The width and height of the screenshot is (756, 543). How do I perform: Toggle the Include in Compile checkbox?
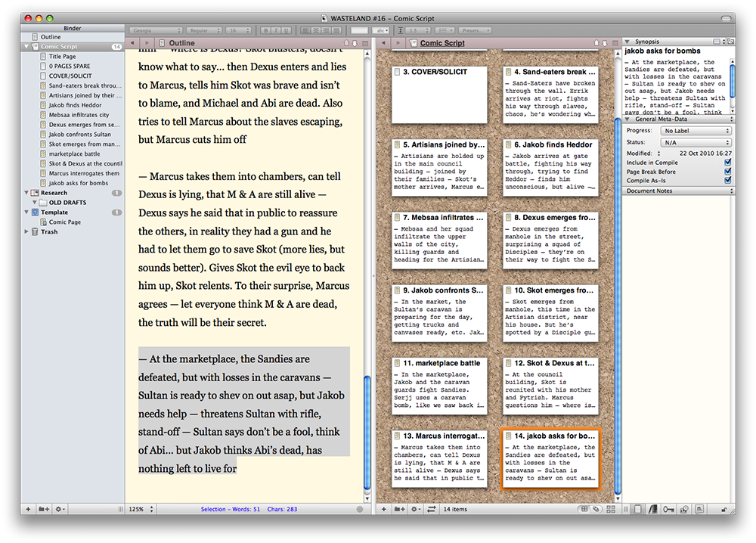click(727, 162)
